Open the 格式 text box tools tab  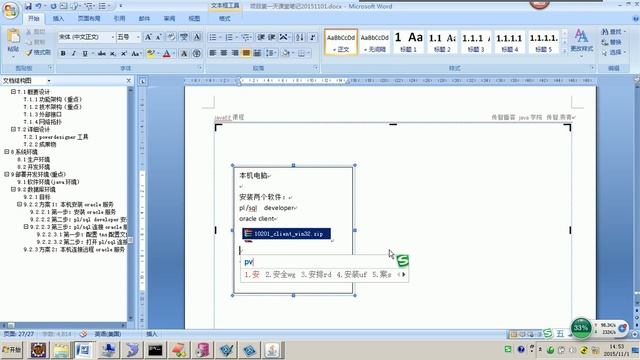tap(224, 19)
